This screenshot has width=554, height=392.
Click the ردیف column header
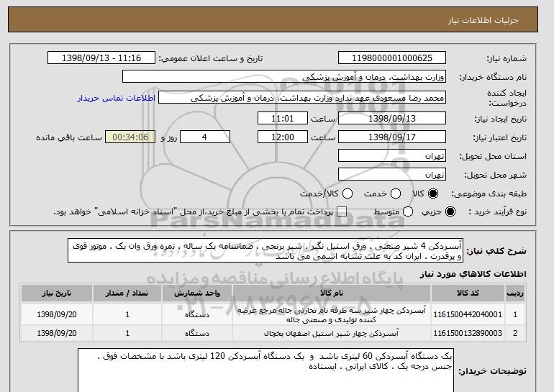[x=515, y=293]
